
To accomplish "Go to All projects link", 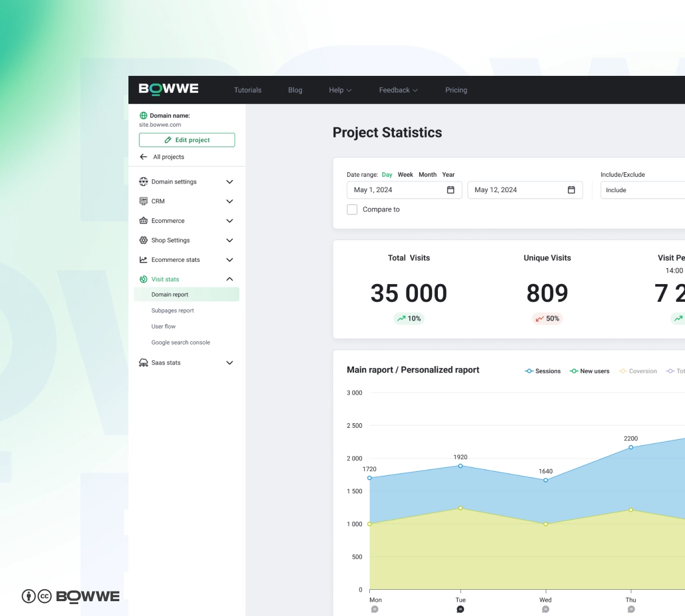I will 168,157.
